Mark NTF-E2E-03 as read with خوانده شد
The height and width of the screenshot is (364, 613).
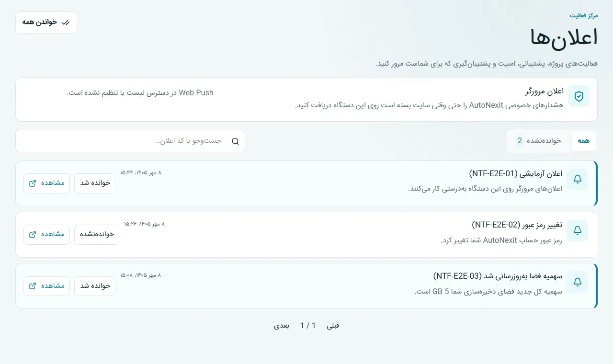pyautogui.click(x=95, y=286)
